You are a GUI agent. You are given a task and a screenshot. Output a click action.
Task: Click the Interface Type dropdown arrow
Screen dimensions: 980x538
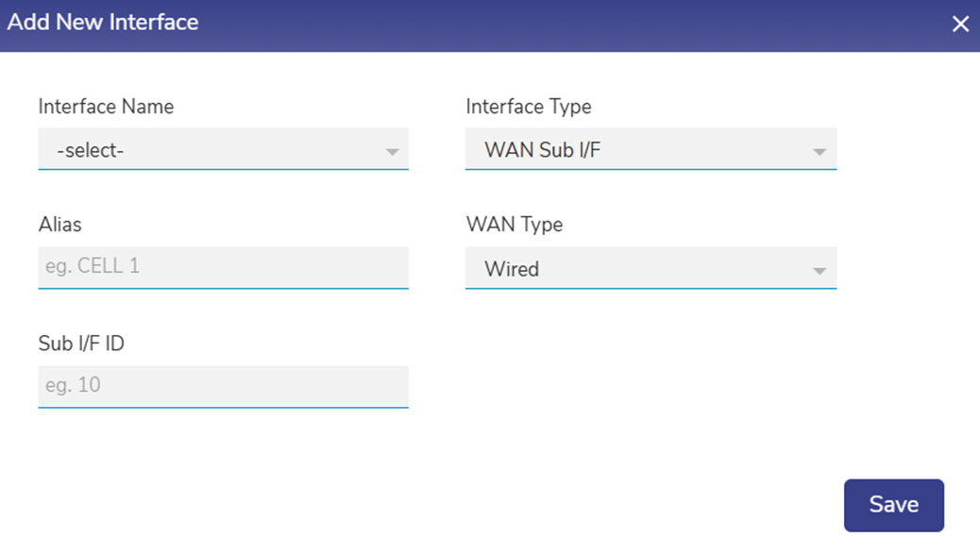tap(819, 151)
